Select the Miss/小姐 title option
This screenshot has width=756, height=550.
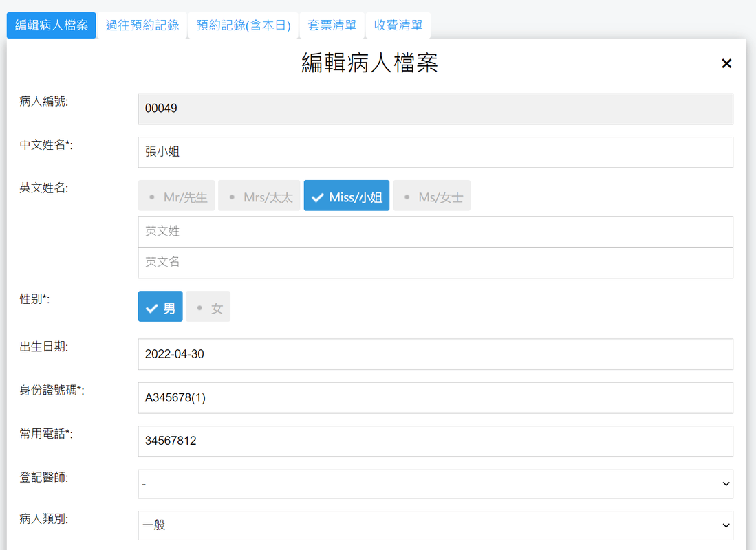(347, 196)
